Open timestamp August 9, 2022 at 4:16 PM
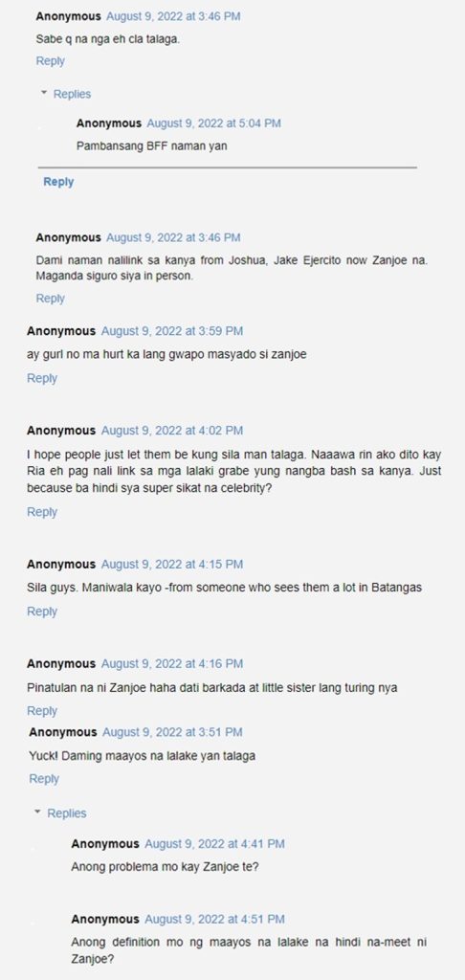 tap(172, 664)
